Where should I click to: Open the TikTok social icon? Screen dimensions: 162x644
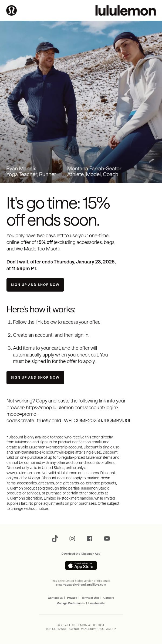[55, 539]
